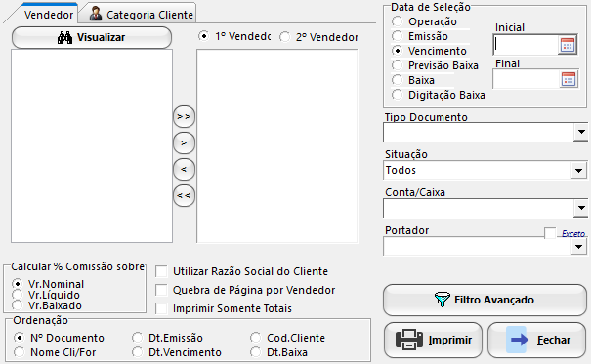
Task: Expand the Tipo Documento dropdown
Action: [x=581, y=132]
